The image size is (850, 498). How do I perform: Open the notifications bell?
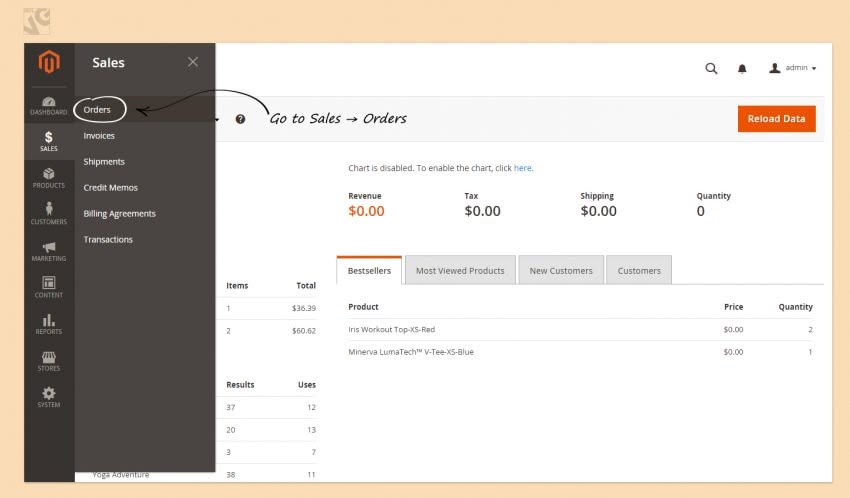742,68
